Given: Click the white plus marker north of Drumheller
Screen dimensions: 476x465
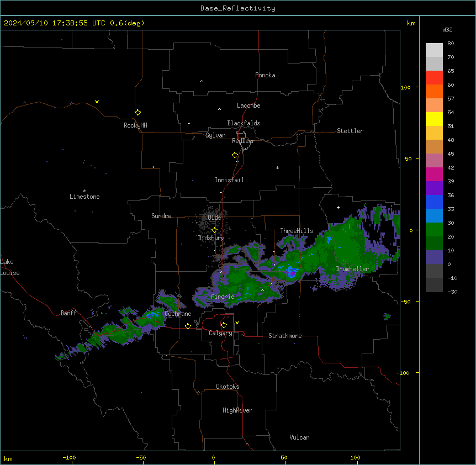Looking at the screenshot, I should point(338,207).
